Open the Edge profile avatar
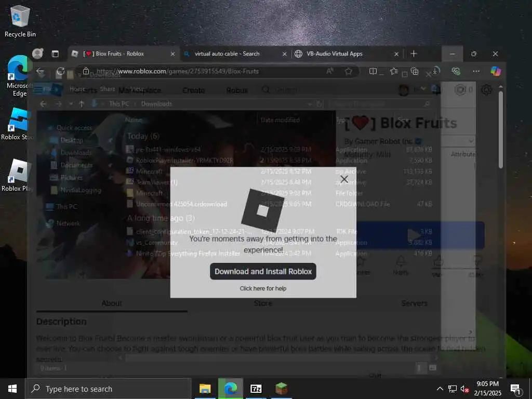Image resolution: width=532 pixels, height=399 pixels. [37, 54]
